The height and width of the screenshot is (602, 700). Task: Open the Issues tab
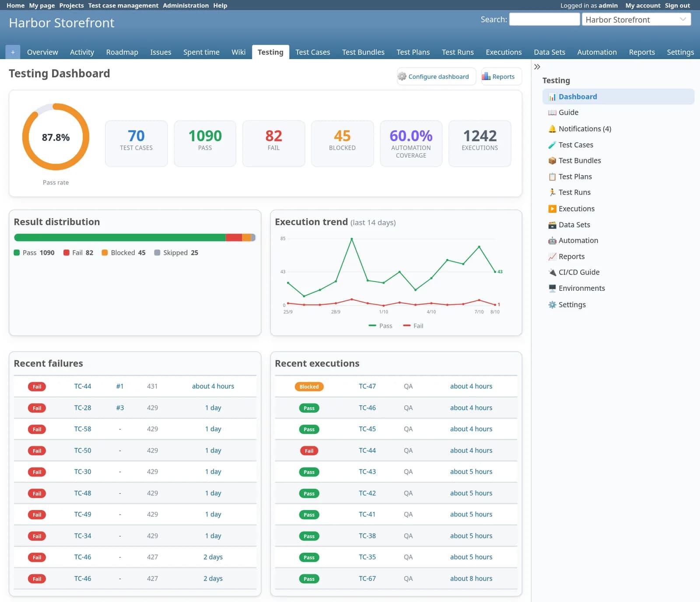pyautogui.click(x=161, y=52)
